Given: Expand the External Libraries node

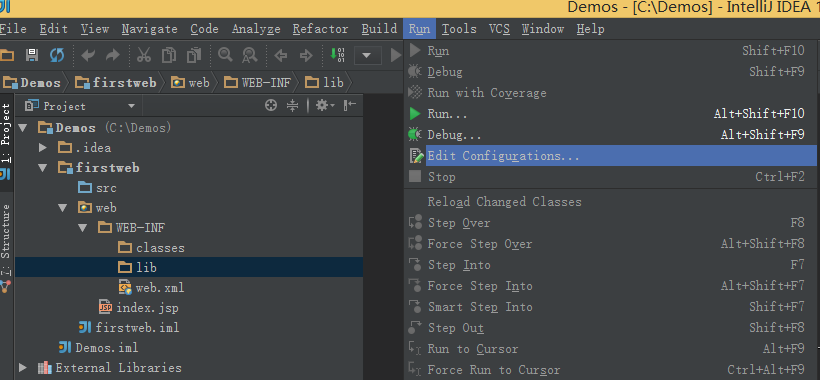Looking at the screenshot, I should pos(22,368).
